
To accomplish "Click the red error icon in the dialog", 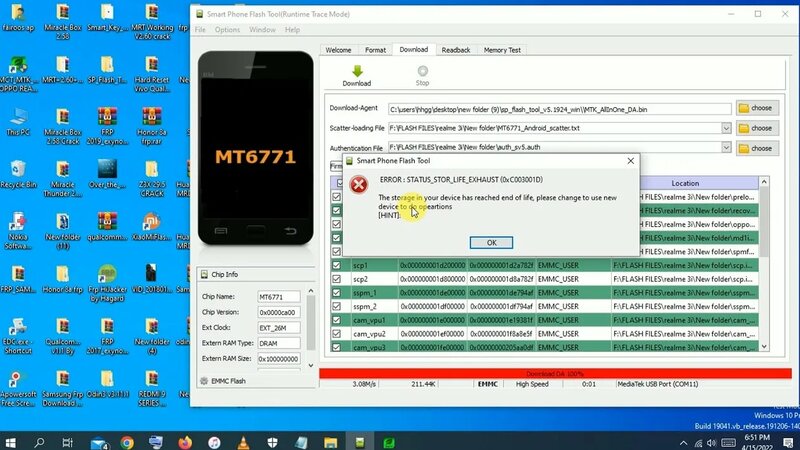I will (359, 185).
